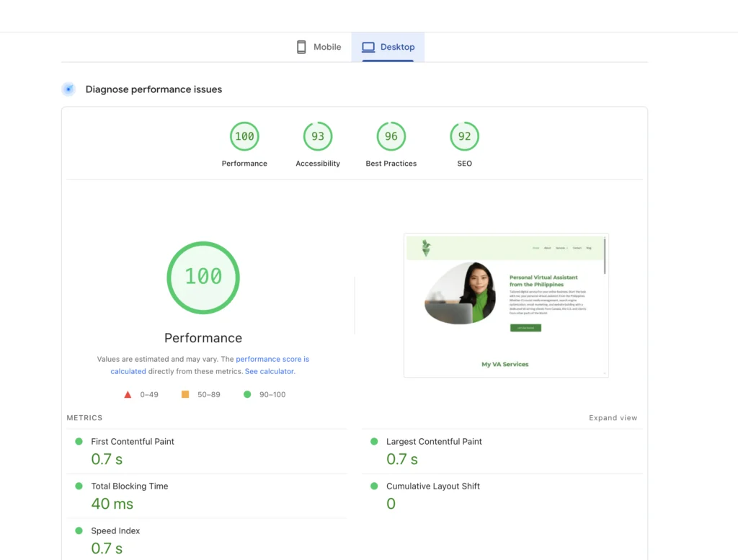
Task: Click the Speed Index metric label
Action: point(115,531)
